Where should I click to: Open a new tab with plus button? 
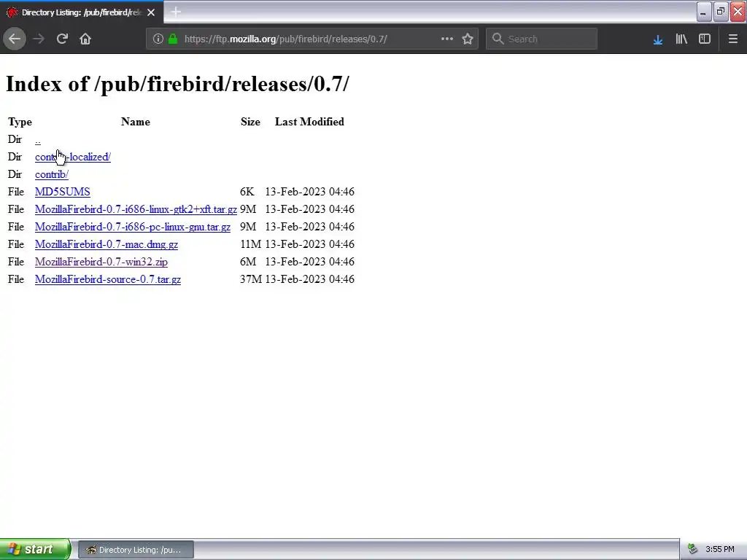(x=176, y=12)
